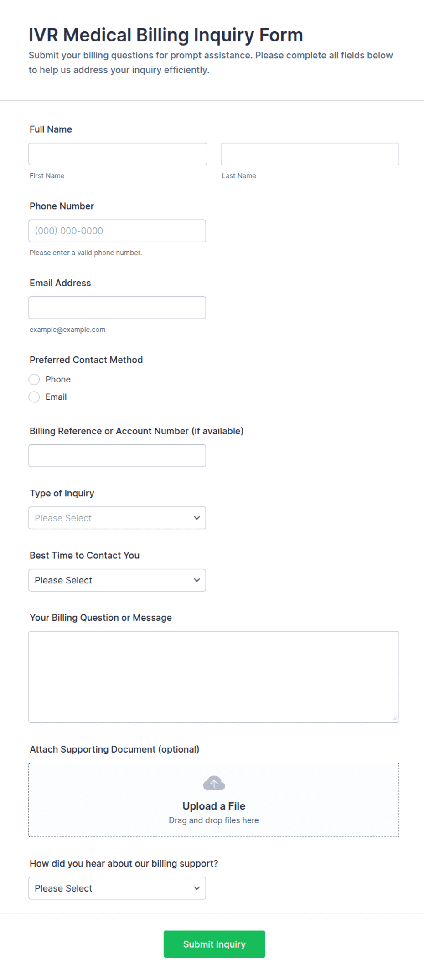Click the Billing Question or Message textarea
The width and height of the screenshot is (424, 980).
214,677
